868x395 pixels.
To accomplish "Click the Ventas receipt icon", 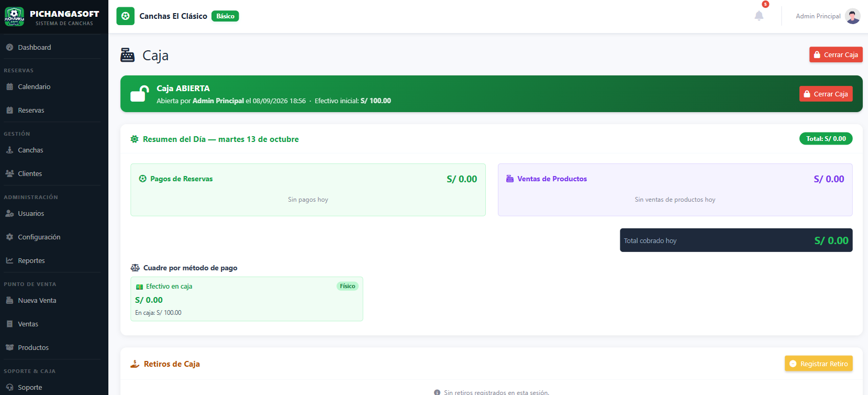I will click(9, 324).
